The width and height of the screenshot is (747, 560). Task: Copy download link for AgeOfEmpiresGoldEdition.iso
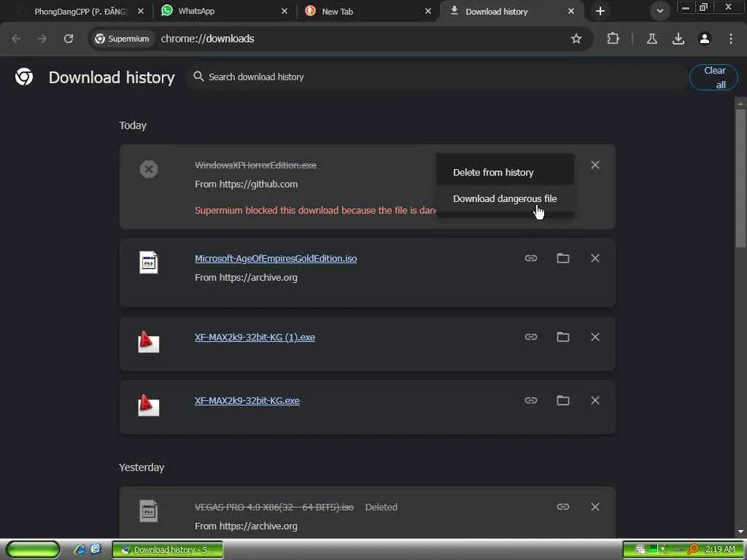pyautogui.click(x=531, y=258)
